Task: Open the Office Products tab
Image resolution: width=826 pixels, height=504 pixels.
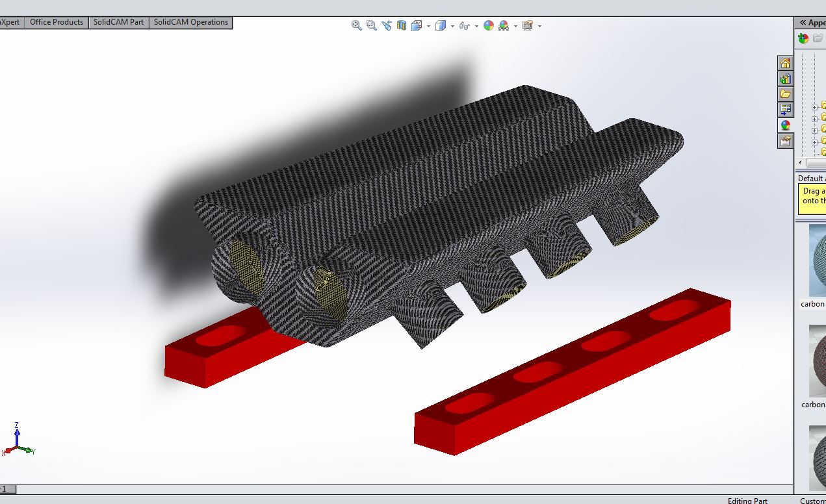Action: tap(57, 22)
